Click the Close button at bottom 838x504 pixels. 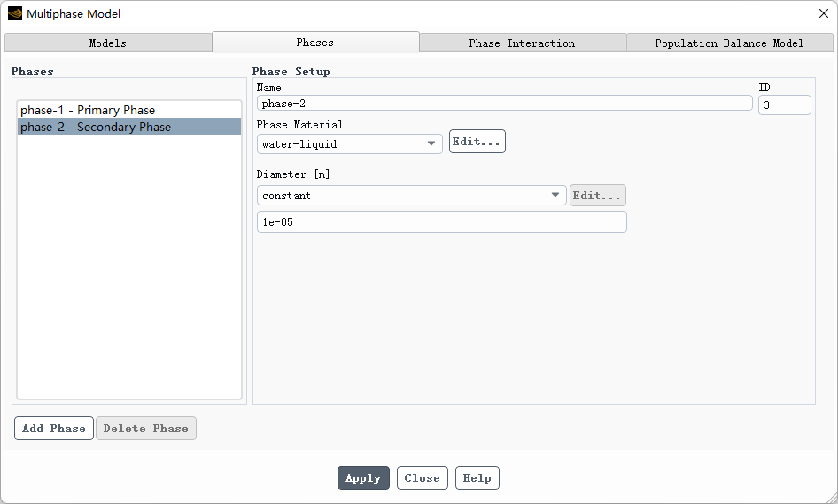click(x=423, y=478)
